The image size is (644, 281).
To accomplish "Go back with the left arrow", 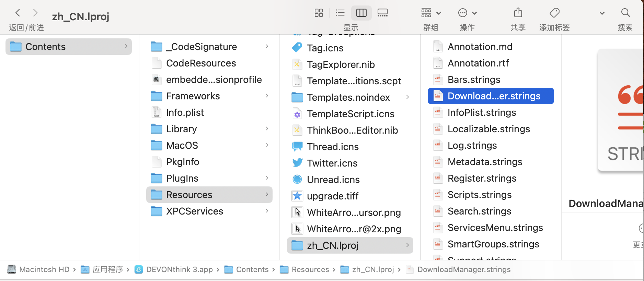I will click(18, 13).
